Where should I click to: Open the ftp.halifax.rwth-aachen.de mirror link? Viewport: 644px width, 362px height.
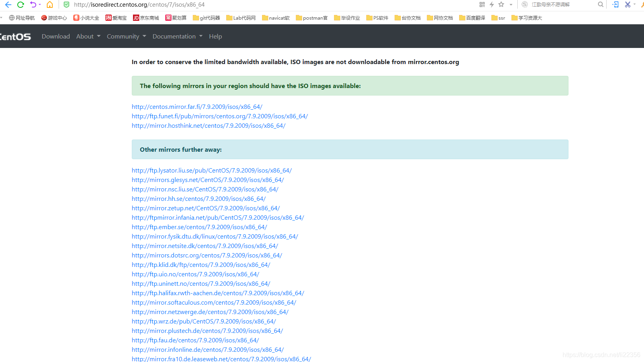click(x=218, y=293)
